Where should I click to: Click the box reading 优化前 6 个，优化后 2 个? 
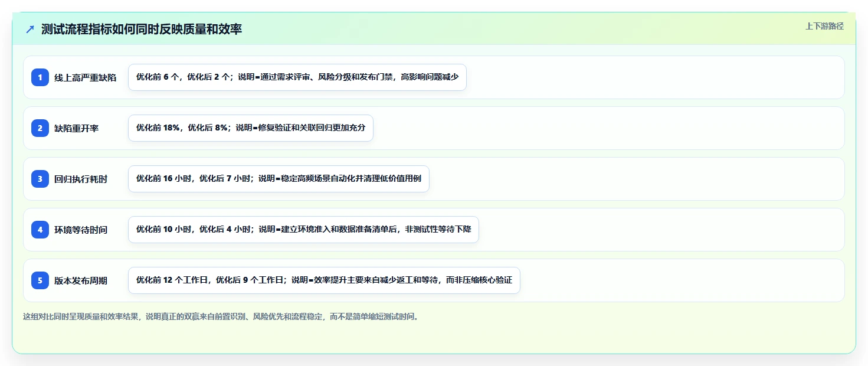coord(297,77)
